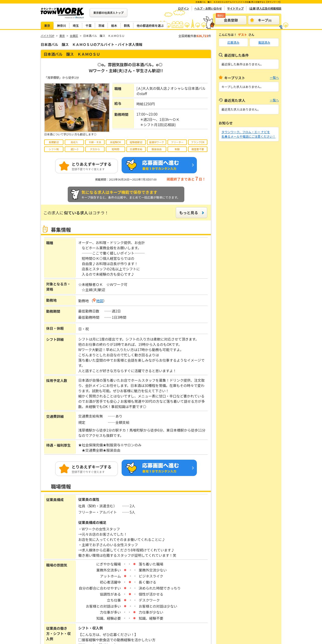Click the star icon on top キープ button

tap(252, 20)
